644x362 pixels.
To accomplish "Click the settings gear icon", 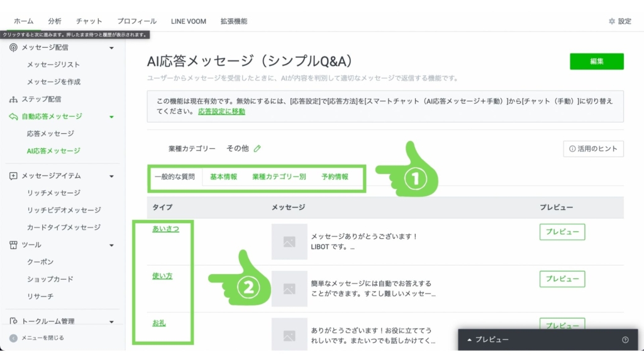I will 612,21.
